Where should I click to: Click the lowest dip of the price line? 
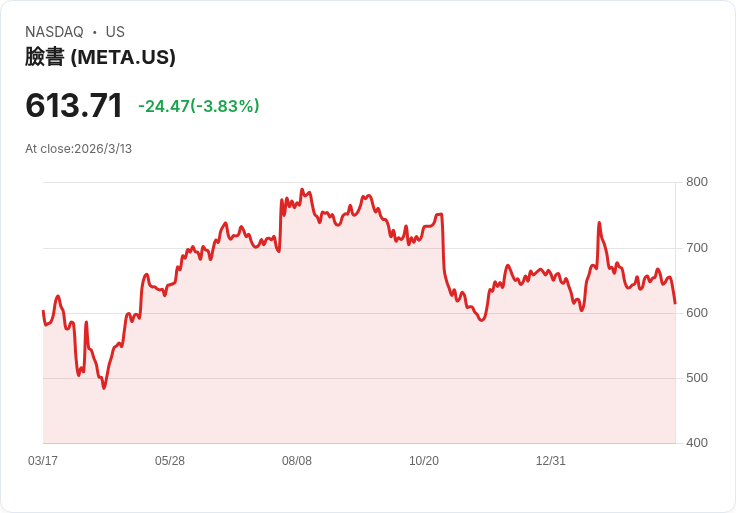(104, 388)
